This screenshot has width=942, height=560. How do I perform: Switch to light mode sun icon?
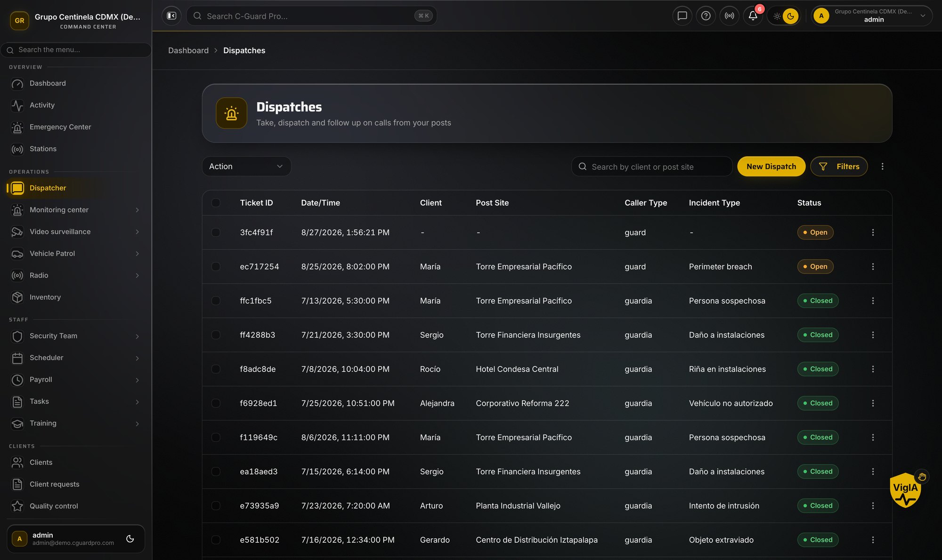[x=777, y=16]
